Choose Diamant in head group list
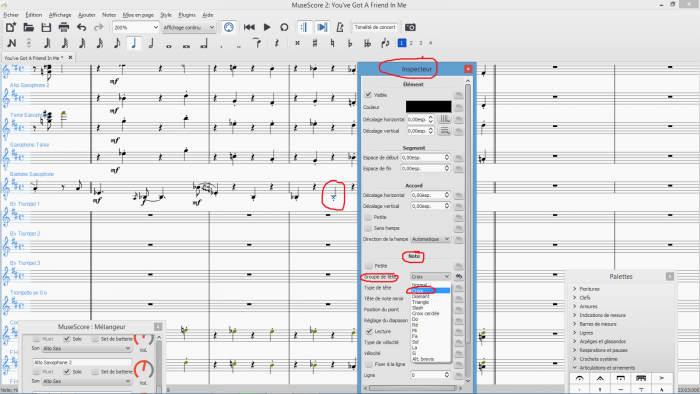 click(x=421, y=296)
